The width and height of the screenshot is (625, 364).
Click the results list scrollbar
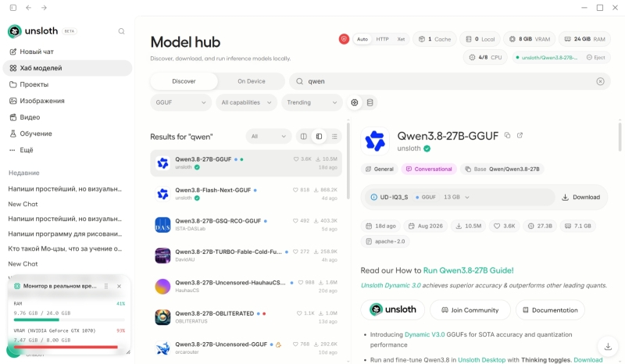click(x=348, y=161)
